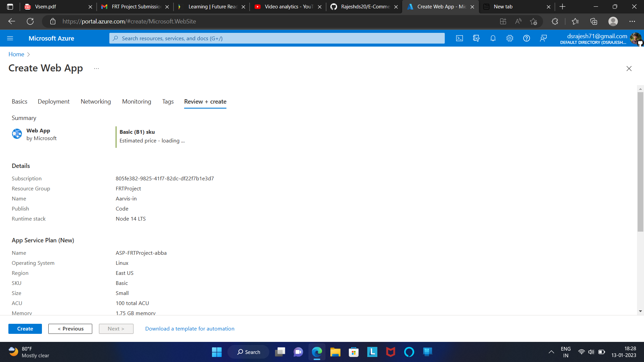The image size is (644, 362).
Task: Open Edge Settings and more menu
Action: 632,21
